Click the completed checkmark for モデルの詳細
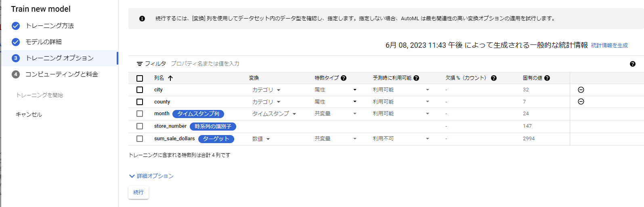The height and width of the screenshot is (207, 644). (16, 42)
